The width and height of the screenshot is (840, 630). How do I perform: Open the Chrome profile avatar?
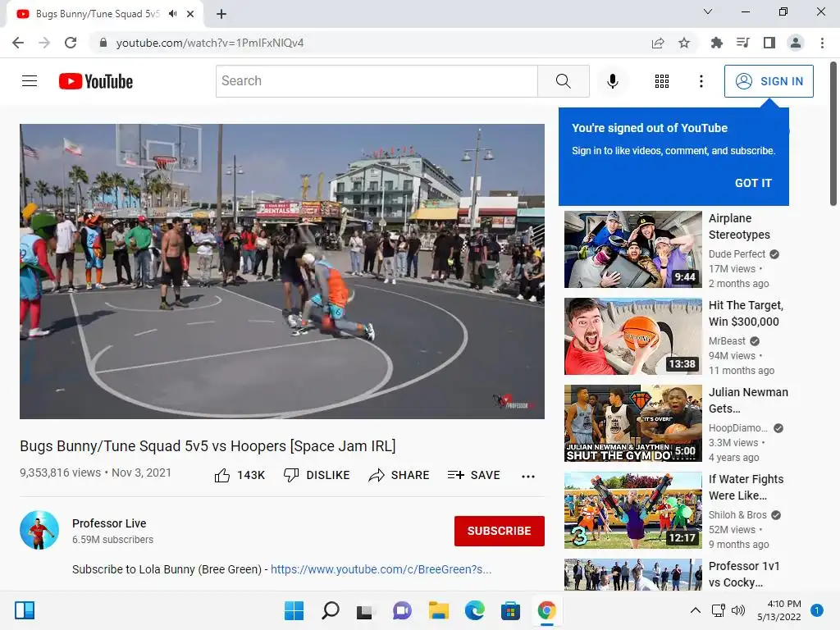[x=796, y=43]
